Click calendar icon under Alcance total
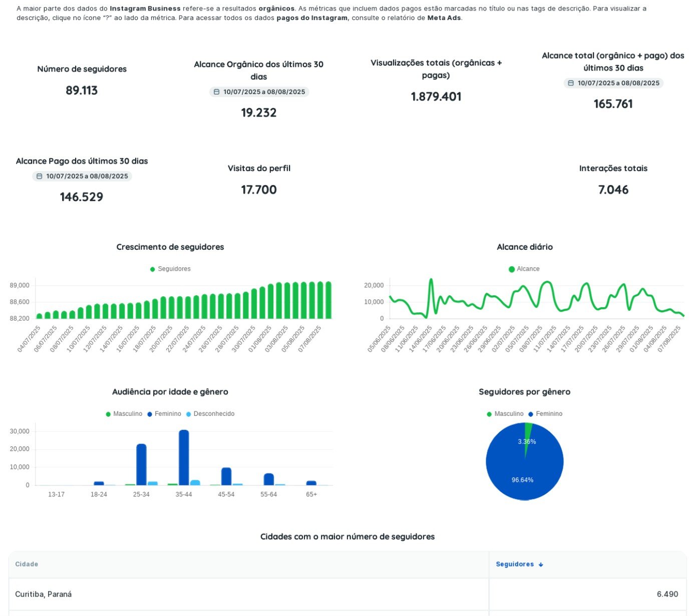Viewport: 699px width, 616px height. tap(571, 83)
